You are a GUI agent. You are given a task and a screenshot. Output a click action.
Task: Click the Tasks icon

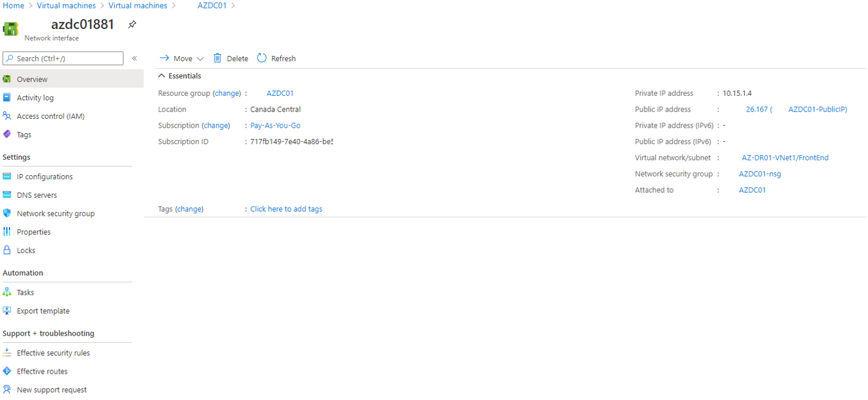click(x=7, y=292)
